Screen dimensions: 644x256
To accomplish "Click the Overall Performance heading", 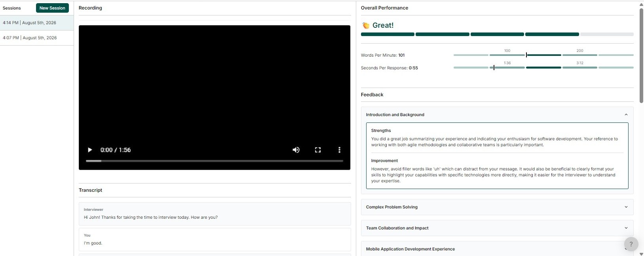I will pos(384,8).
